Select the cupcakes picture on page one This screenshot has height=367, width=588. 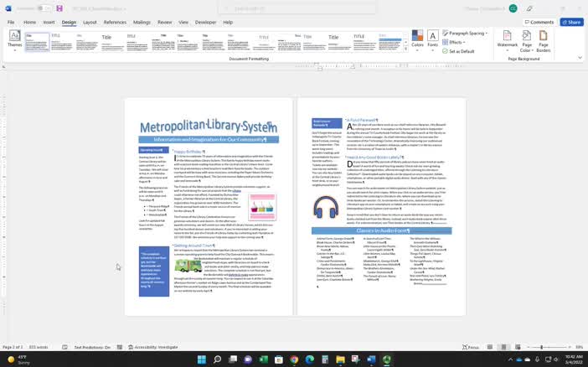click(x=262, y=207)
